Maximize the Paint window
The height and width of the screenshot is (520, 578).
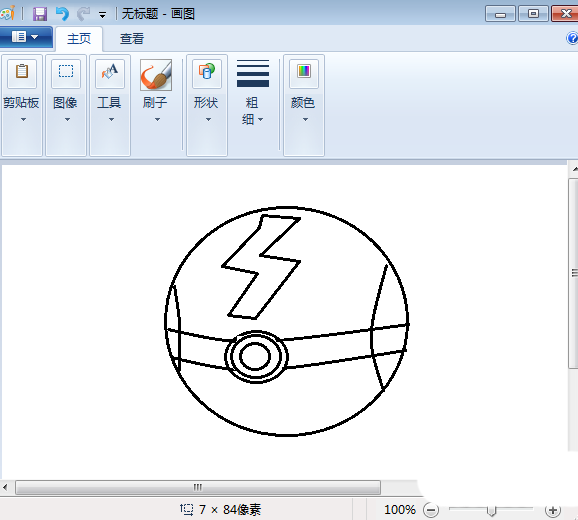click(x=533, y=14)
